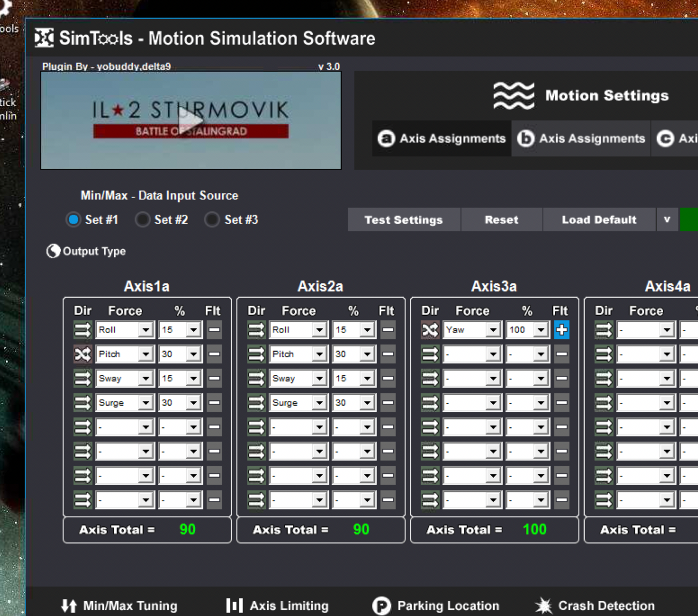
Task: Click filter minus button in Axis3a second row
Action: point(561,354)
